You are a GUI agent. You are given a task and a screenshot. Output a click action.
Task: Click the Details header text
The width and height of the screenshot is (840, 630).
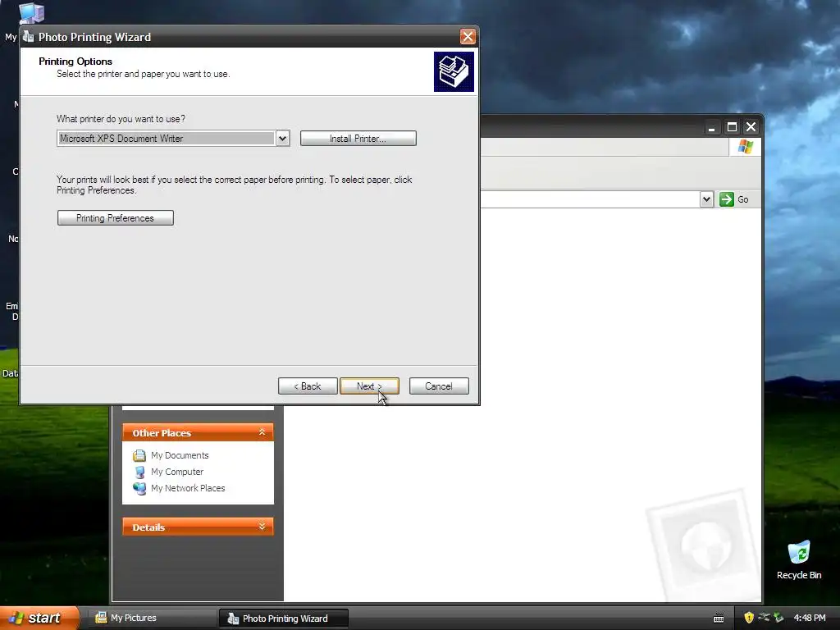148,527
